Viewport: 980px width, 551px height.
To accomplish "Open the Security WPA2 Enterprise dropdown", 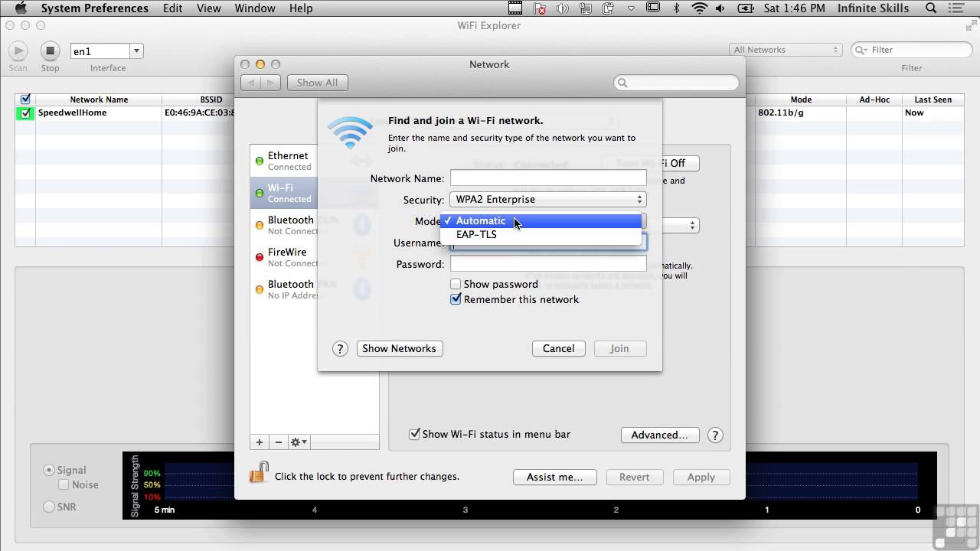I will (547, 200).
